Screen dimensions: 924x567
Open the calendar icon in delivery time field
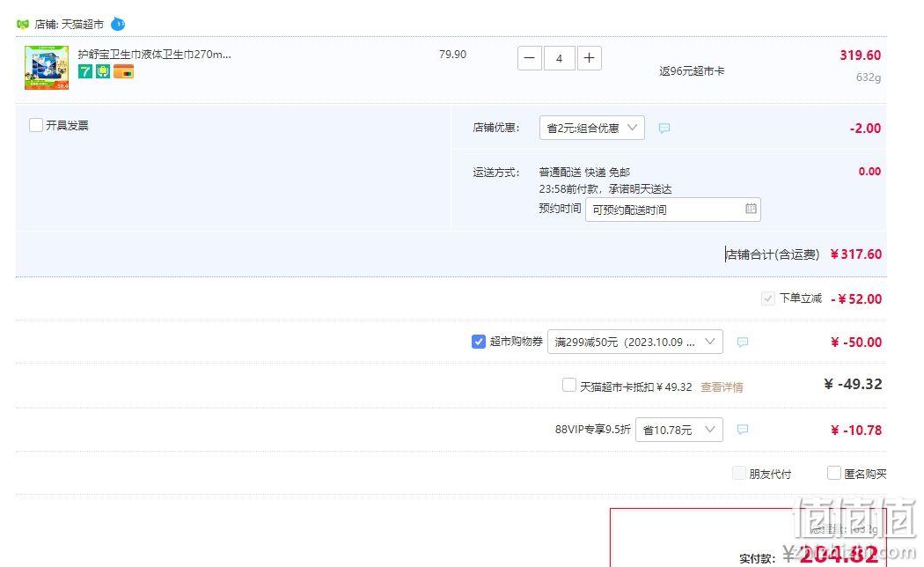point(751,209)
